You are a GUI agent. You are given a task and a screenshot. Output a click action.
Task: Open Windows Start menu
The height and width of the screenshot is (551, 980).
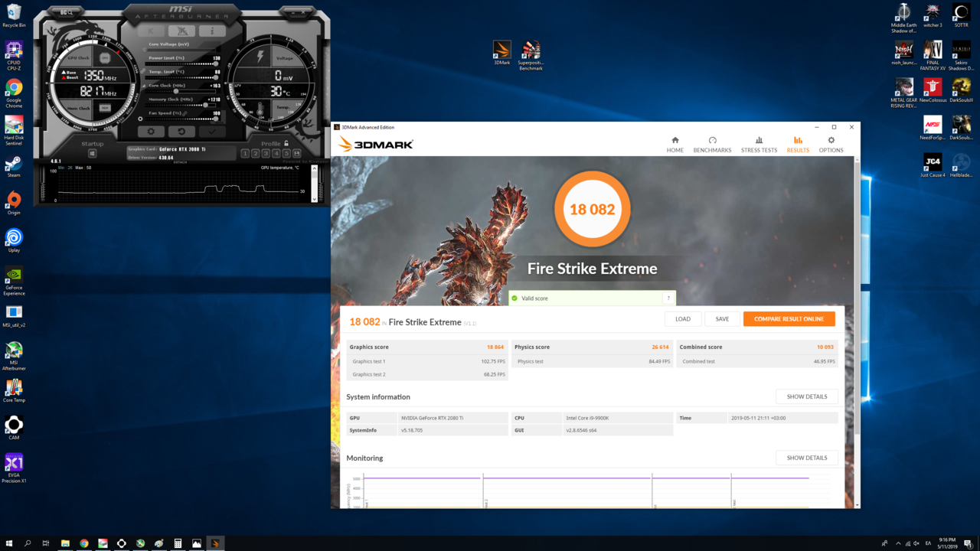coord(8,543)
